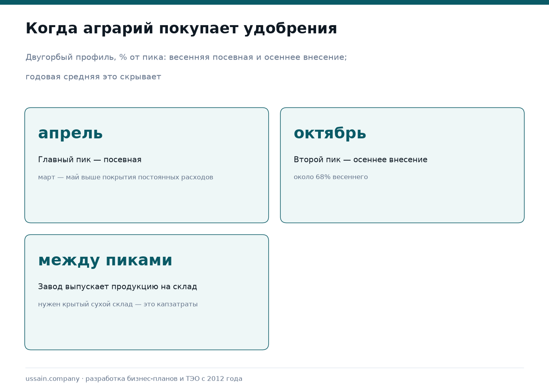The image size is (549, 392).
Task: Click the 'апрель' card heading
Action: [x=71, y=133]
